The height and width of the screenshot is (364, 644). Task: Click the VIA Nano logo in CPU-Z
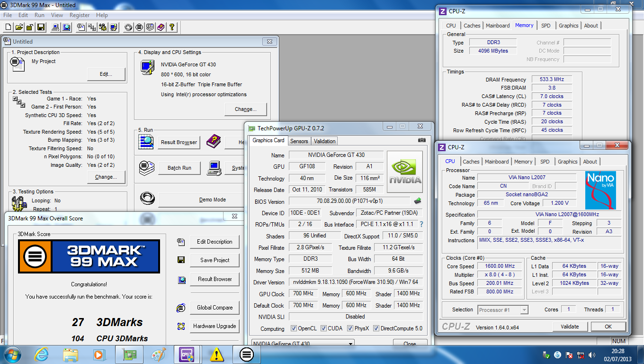[x=600, y=190]
